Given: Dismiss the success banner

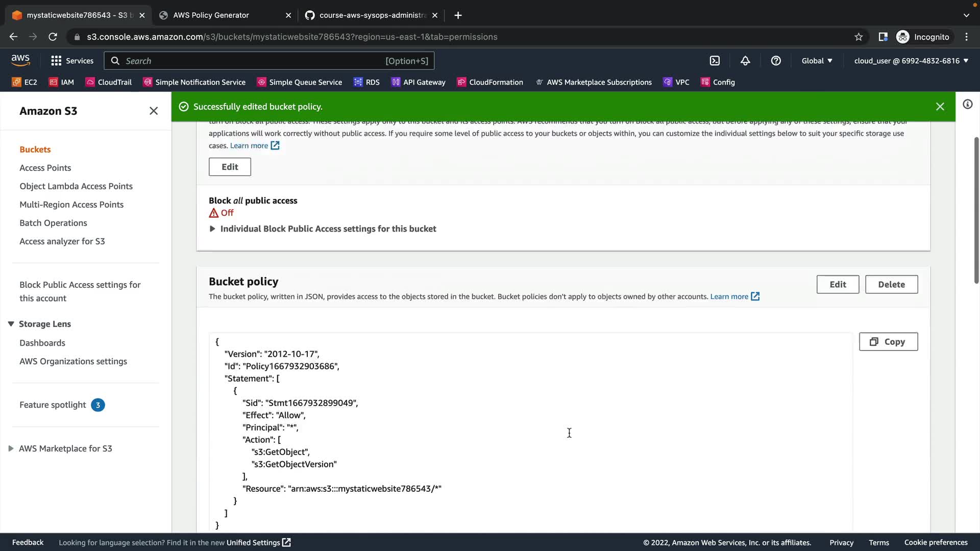Looking at the screenshot, I should (x=940, y=107).
